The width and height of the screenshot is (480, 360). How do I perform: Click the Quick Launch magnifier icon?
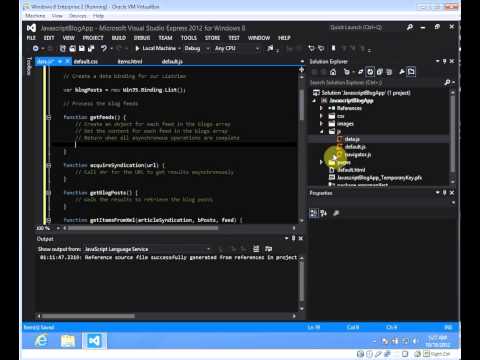click(410, 28)
